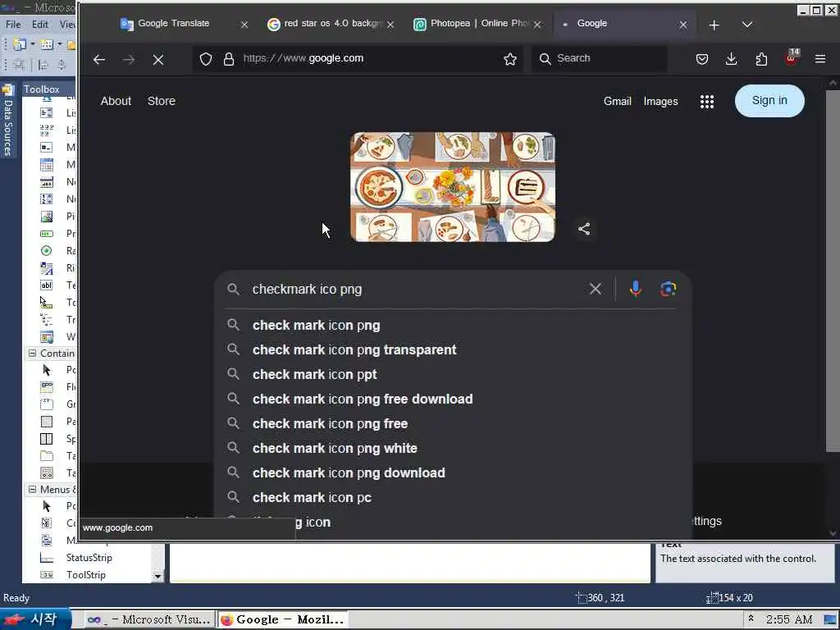Click the browser page vertical scrollbar
This screenshot has height=630, width=840.
click(x=833, y=271)
